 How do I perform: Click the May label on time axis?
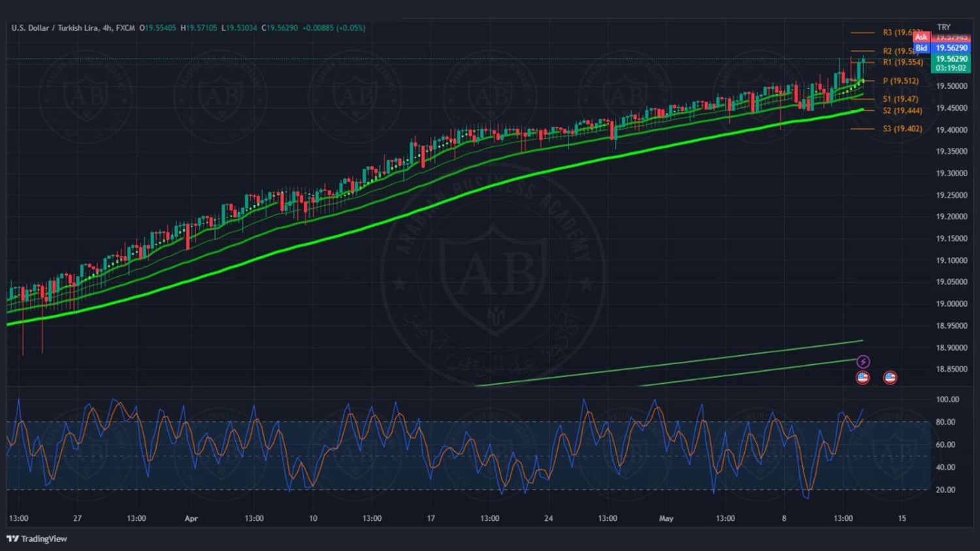click(x=666, y=519)
